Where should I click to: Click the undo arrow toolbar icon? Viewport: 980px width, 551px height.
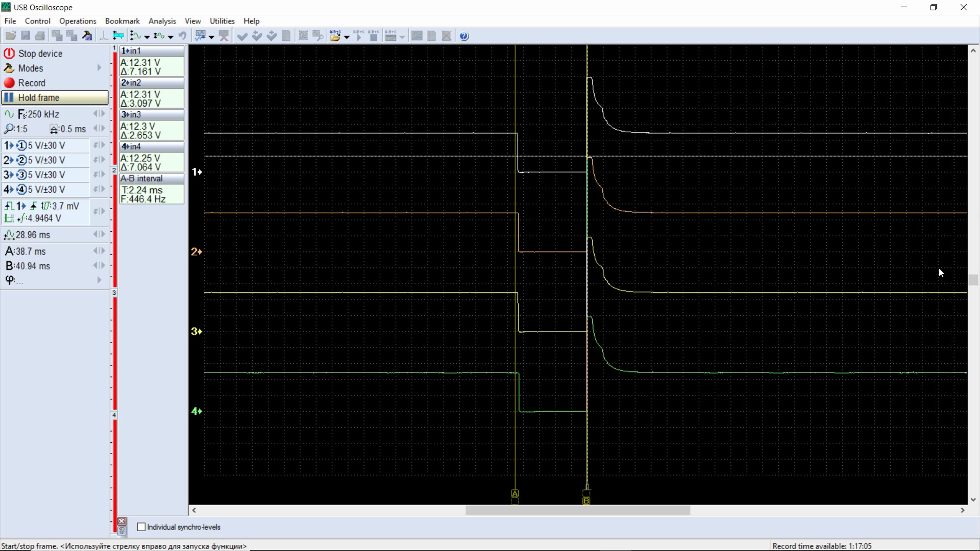[183, 36]
